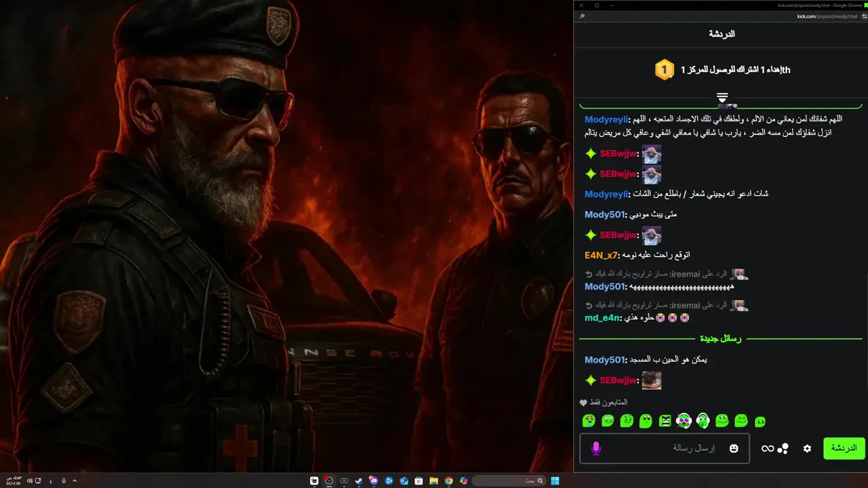868x488 pixels.
Task: Send the heart-eyes crying quick emote
Action: 589,421
